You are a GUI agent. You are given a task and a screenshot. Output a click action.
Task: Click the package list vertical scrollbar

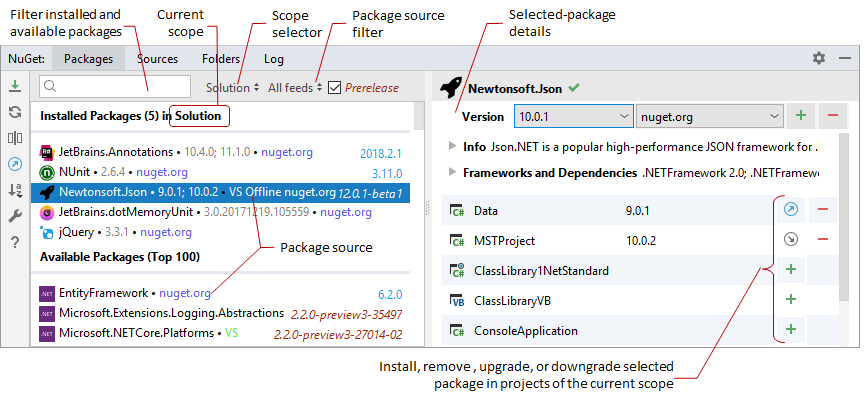pyautogui.click(x=419, y=116)
